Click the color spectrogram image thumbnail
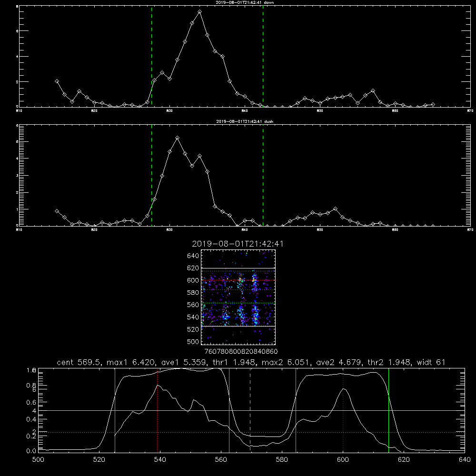 (238, 297)
